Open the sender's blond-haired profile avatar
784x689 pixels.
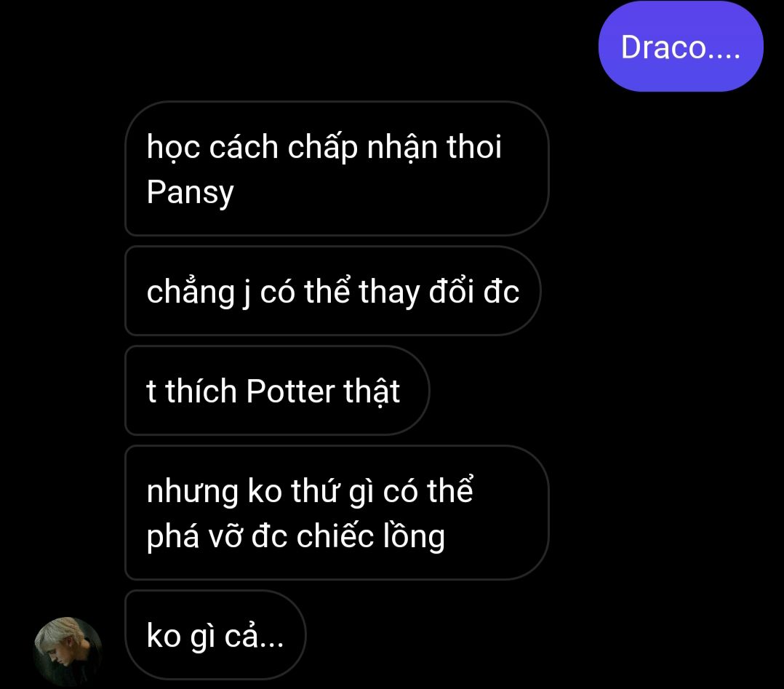coord(68,651)
